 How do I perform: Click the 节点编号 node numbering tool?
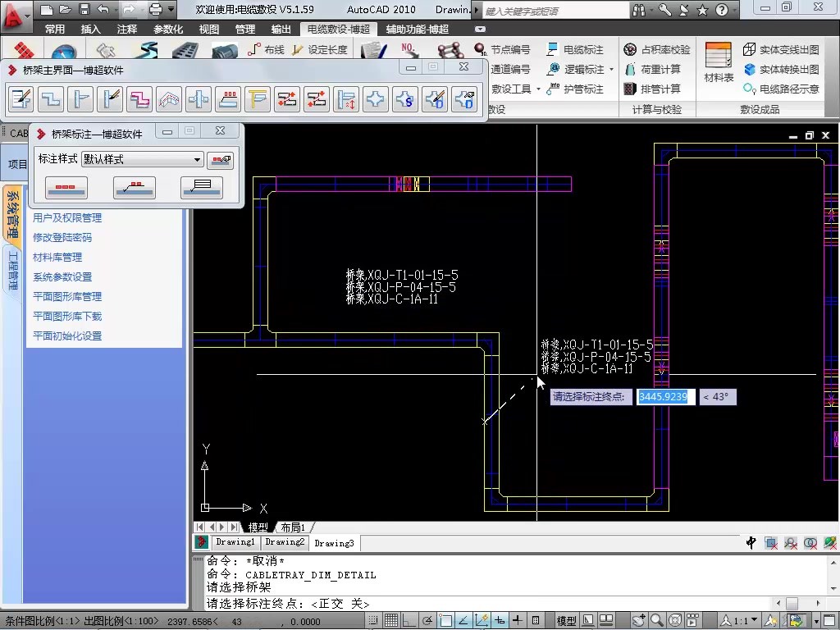[502, 50]
